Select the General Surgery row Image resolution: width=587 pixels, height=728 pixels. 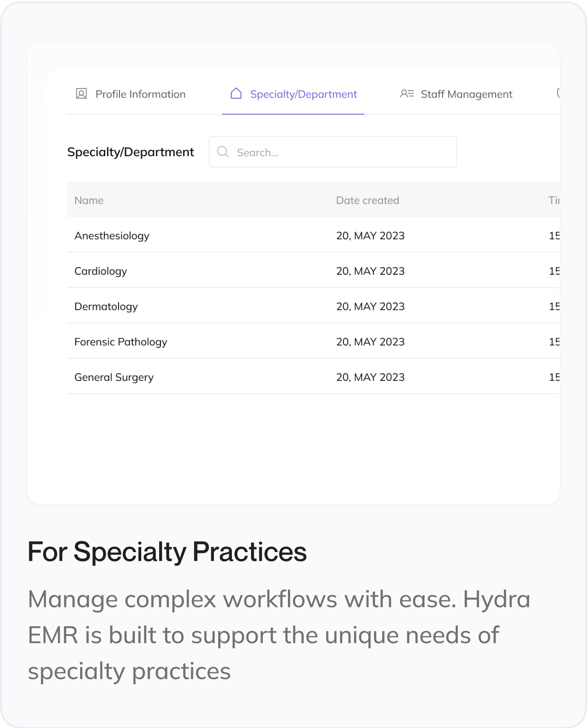(x=114, y=377)
